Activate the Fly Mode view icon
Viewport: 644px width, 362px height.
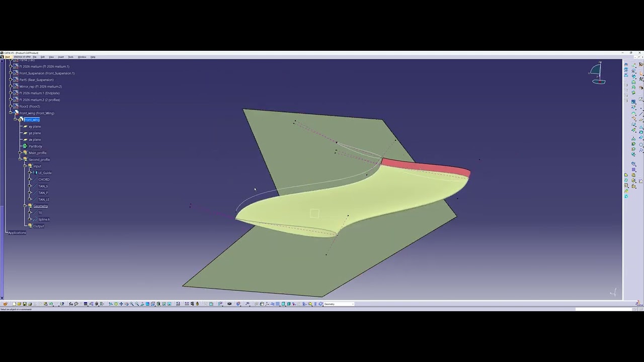coord(111,304)
